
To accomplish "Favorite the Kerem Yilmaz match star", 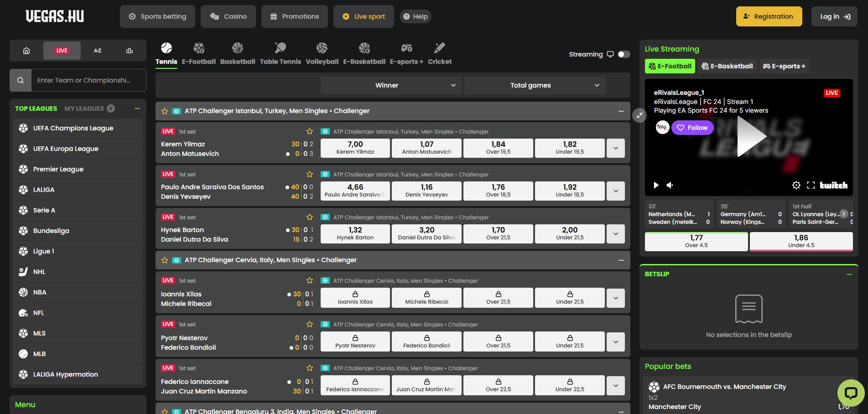I will coord(310,131).
